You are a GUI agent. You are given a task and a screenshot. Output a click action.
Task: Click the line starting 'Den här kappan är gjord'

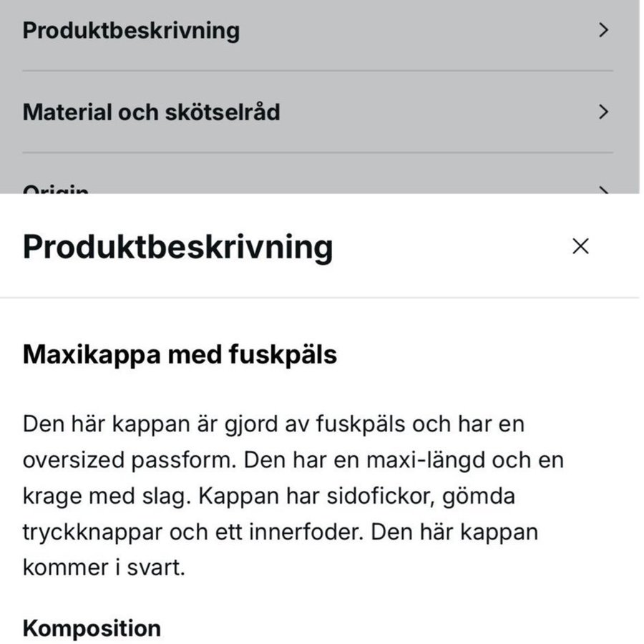click(x=273, y=424)
